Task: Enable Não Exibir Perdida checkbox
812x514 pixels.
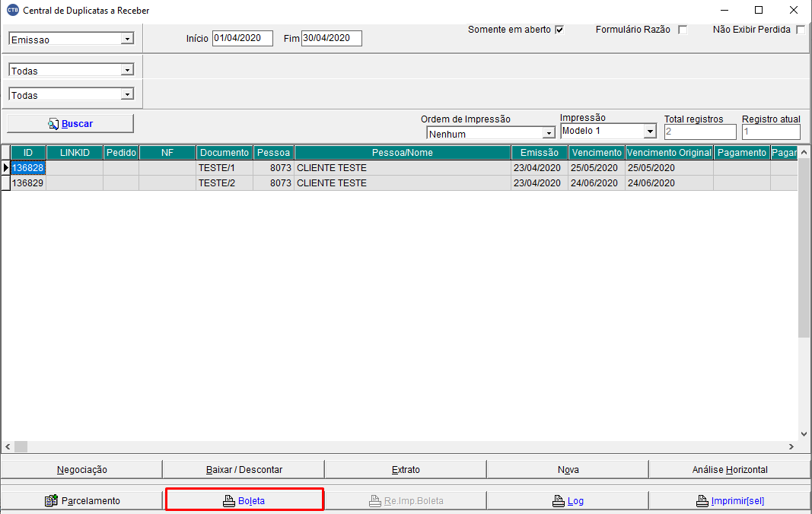Action: [801, 30]
